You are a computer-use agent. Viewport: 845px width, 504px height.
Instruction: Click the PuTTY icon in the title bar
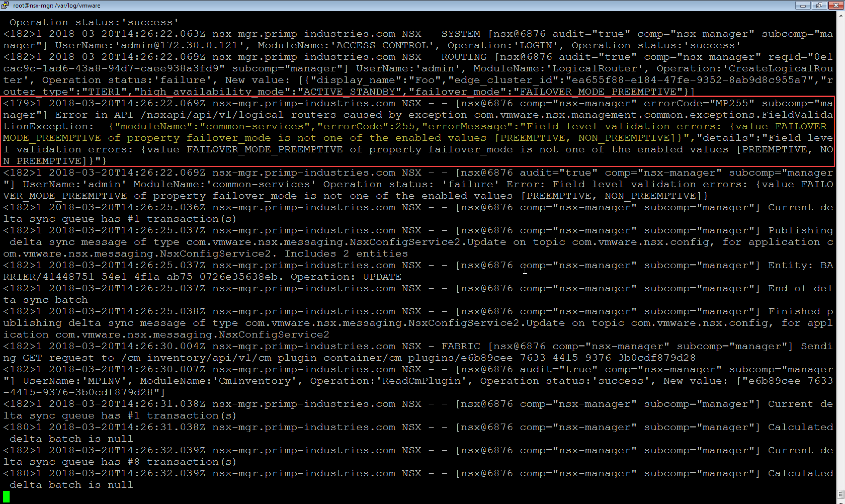5,5
